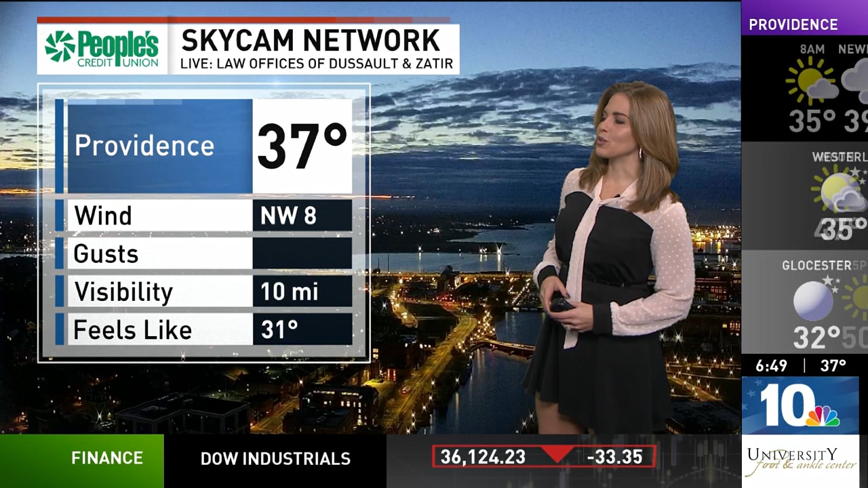Click the 35° temperature under 8AM
Viewport: 868px width, 488px height.
click(812, 122)
